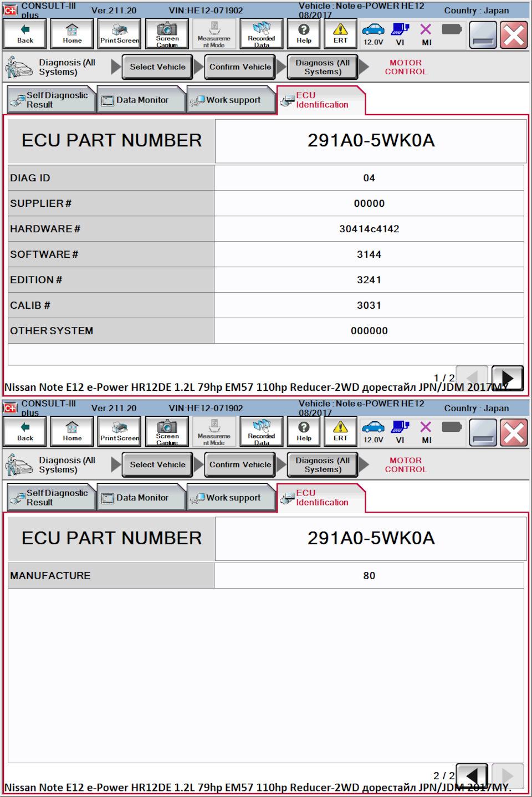Open Measurement Mode on the 1/2 page screen
This screenshot has width=532, height=797.
pyautogui.click(x=214, y=34)
